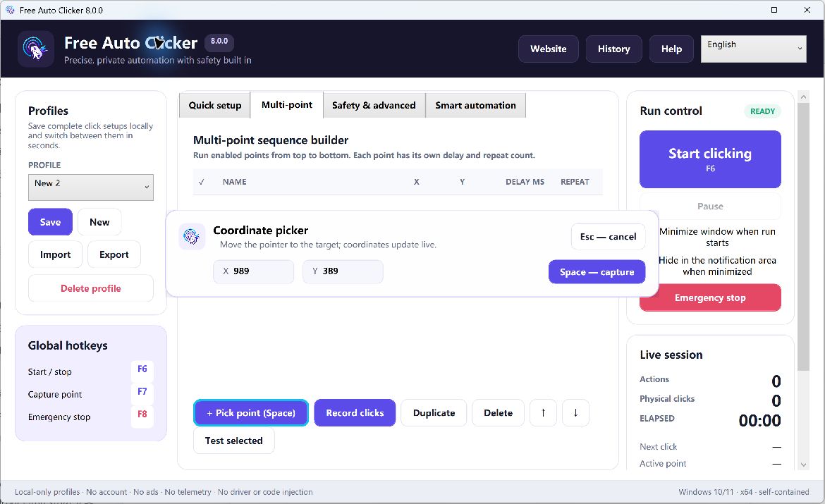Click the Delete point button

(x=499, y=413)
